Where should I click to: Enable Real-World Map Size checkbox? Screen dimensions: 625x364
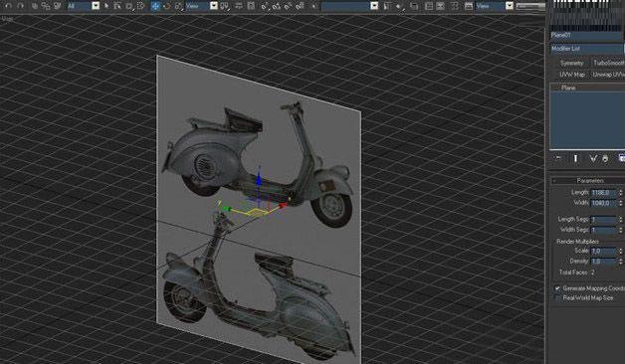click(x=557, y=298)
